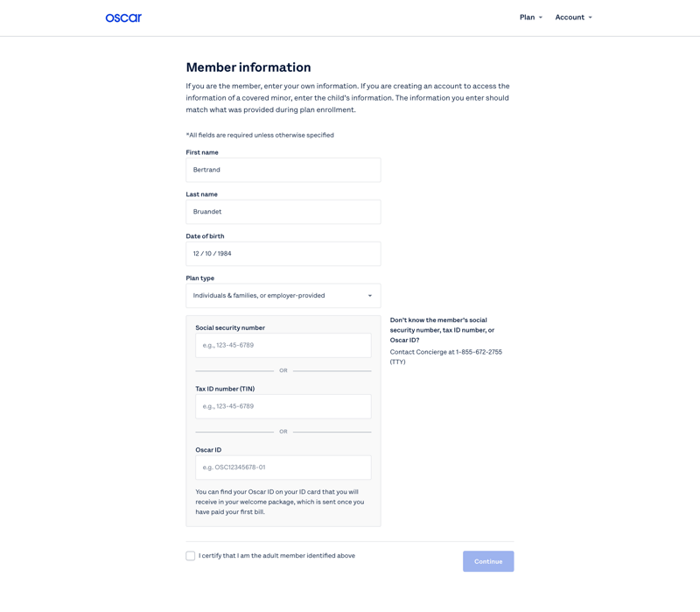Click the Oscar ID input field

pos(283,467)
